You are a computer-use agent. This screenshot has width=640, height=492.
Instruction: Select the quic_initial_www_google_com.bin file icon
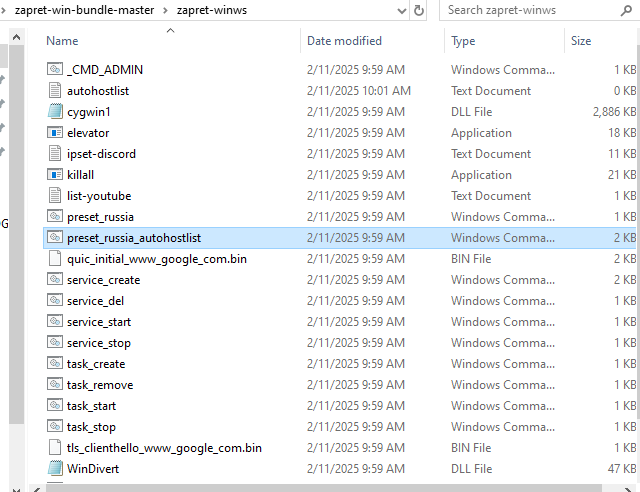click(x=55, y=258)
